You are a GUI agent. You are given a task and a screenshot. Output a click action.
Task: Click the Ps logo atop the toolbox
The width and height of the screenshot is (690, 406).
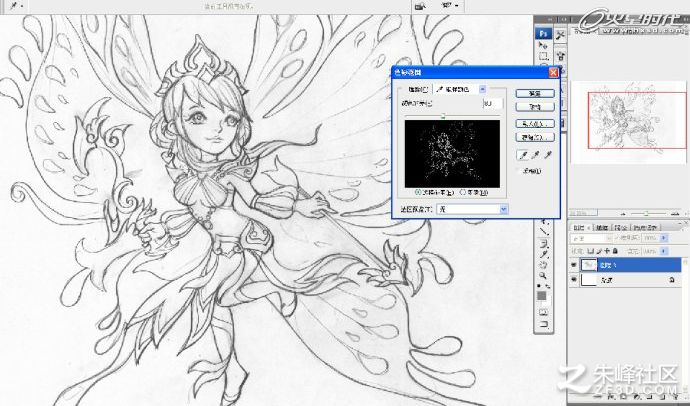(x=543, y=33)
